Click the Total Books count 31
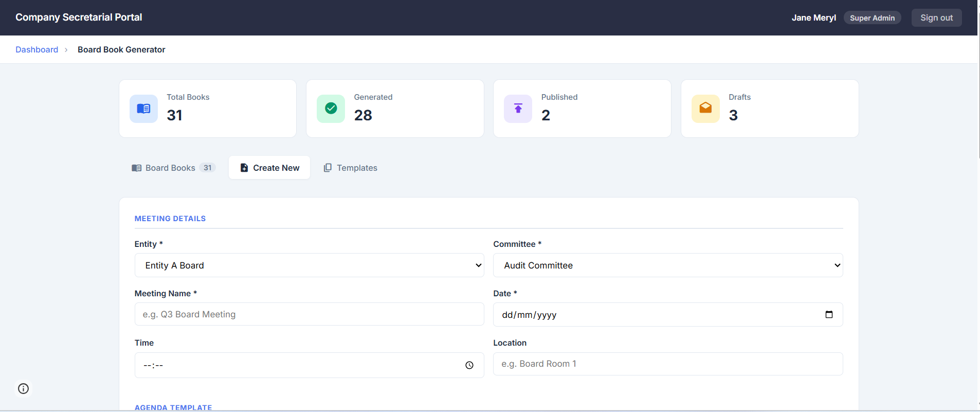This screenshot has width=980, height=412. (x=175, y=115)
